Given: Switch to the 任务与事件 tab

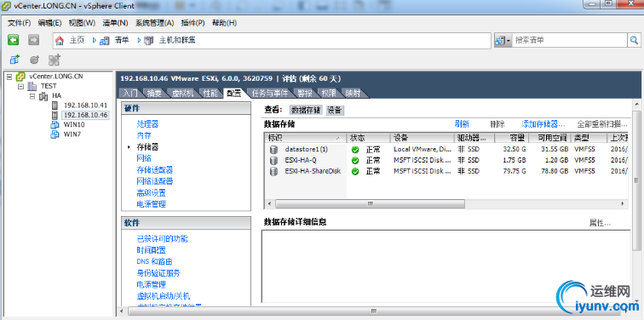Looking at the screenshot, I should 270,94.
